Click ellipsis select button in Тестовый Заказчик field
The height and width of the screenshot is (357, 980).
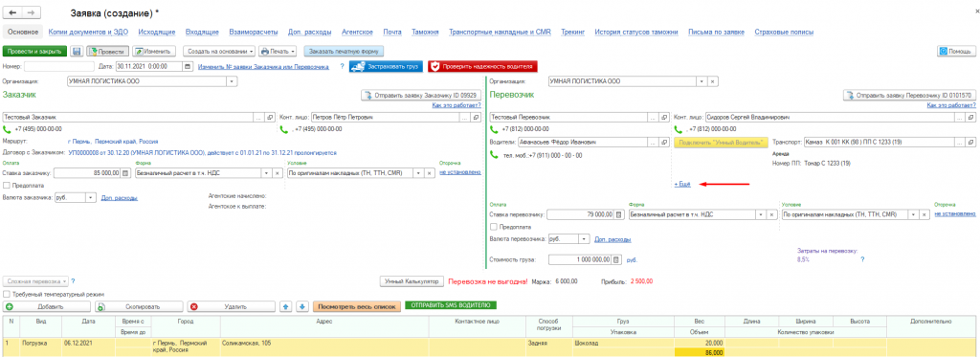pos(258,117)
